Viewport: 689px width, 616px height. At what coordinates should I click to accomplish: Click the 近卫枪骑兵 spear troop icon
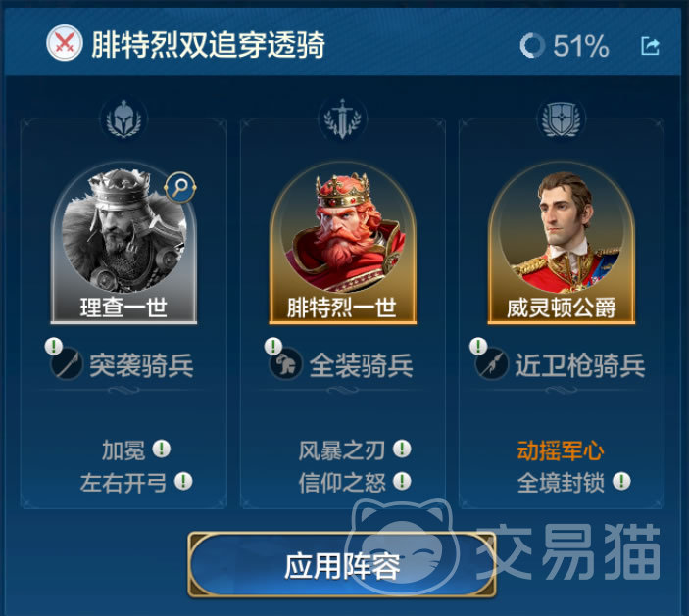pos(491,363)
